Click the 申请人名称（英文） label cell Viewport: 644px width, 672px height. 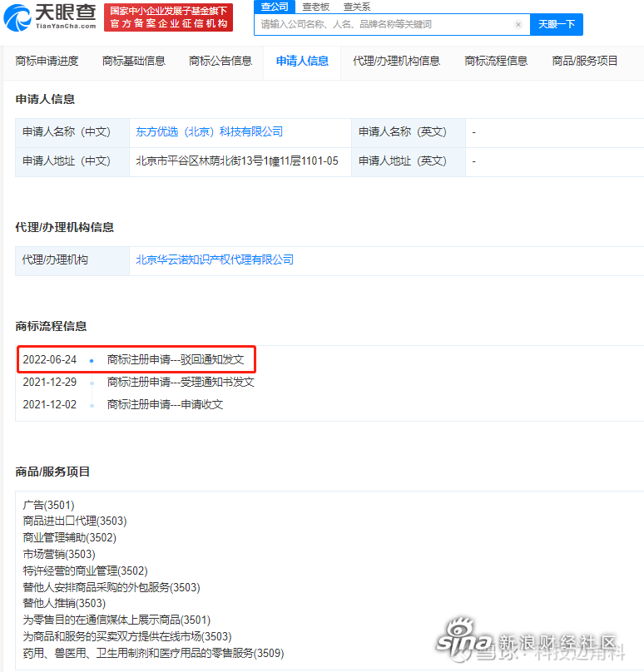pos(409,133)
